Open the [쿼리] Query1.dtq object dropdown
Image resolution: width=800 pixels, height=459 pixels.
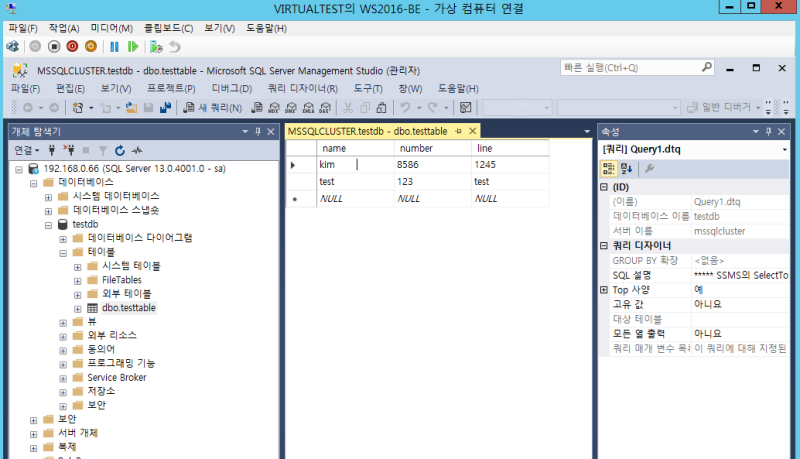[785, 149]
